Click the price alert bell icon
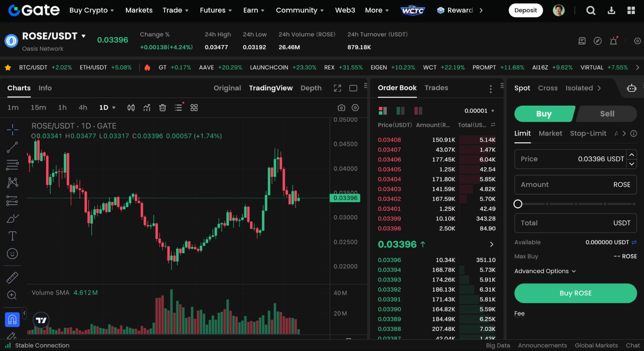 [x=613, y=41]
